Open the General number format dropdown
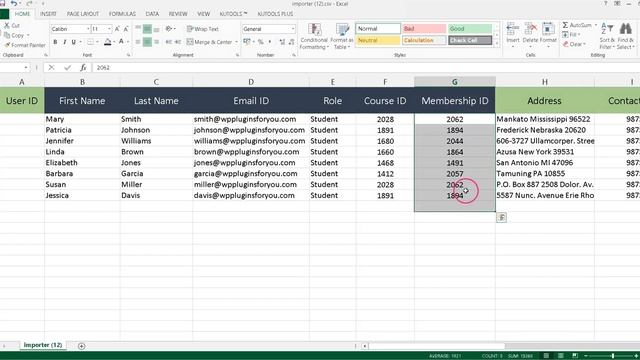 (293, 29)
